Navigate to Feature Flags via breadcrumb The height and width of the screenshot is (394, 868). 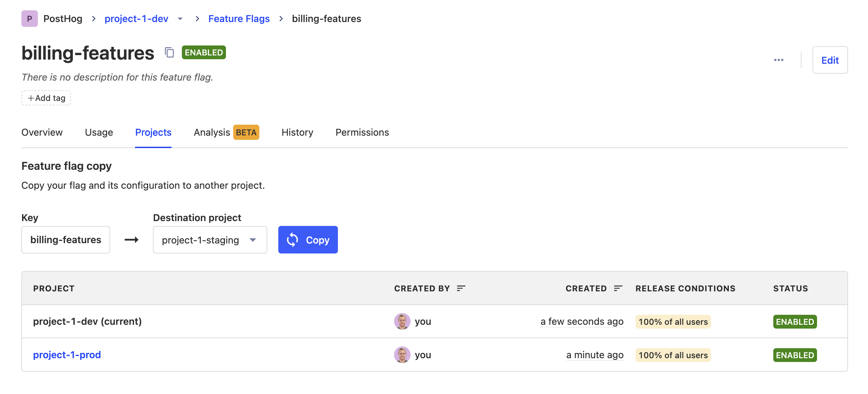(239, 19)
